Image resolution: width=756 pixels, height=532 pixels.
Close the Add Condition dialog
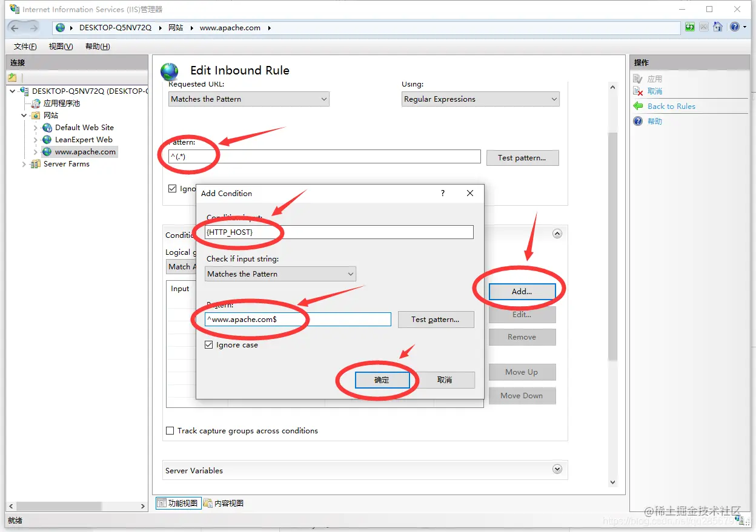[470, 193]
